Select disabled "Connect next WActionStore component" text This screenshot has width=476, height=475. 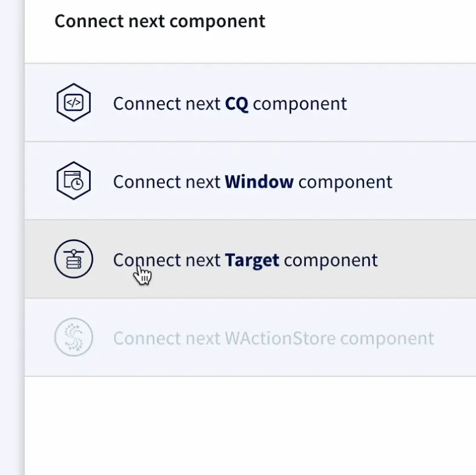point(273,338)
